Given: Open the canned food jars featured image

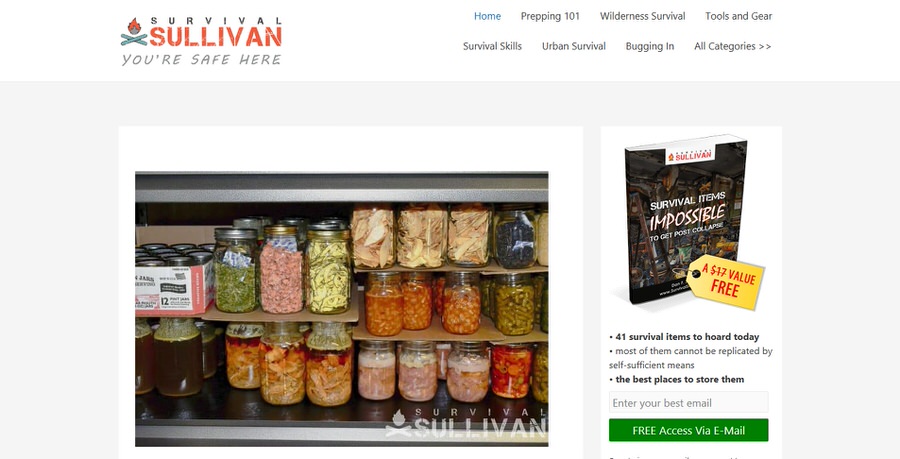Looking at the screenshot, I should click(342, 309).
